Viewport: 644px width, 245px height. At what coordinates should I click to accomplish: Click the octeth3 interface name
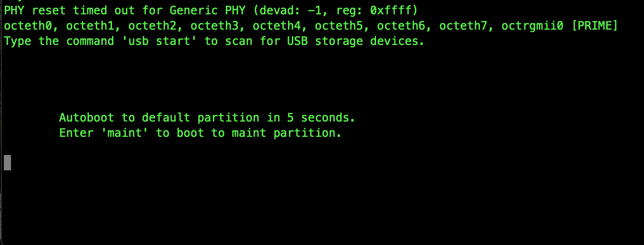214,26
